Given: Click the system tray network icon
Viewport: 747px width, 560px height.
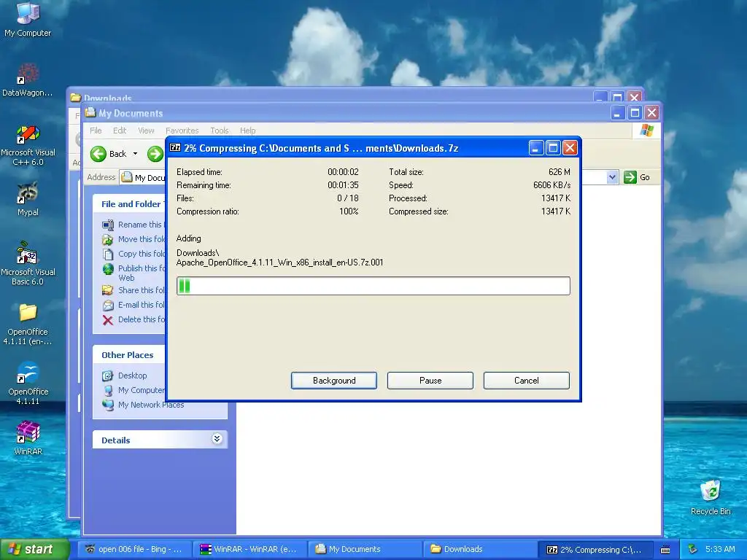Looking at the screenshot, I should coord(693,549).
